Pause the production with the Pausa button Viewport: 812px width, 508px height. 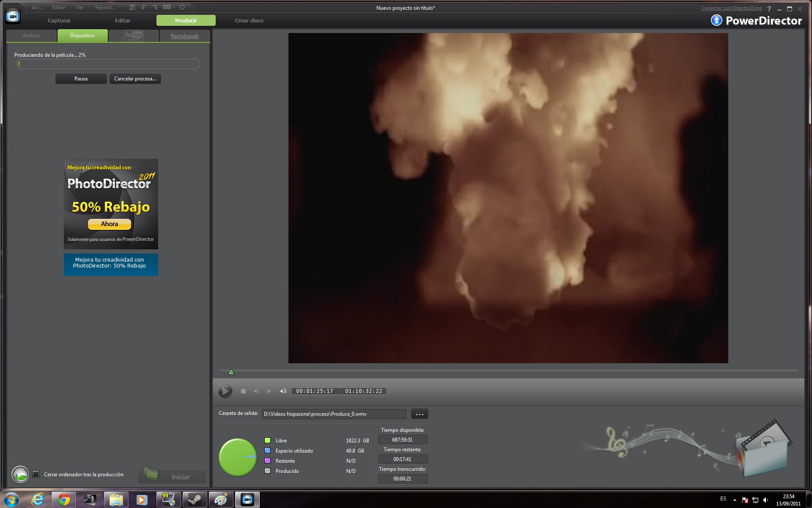pyautogui.click(x=81, y=79)
